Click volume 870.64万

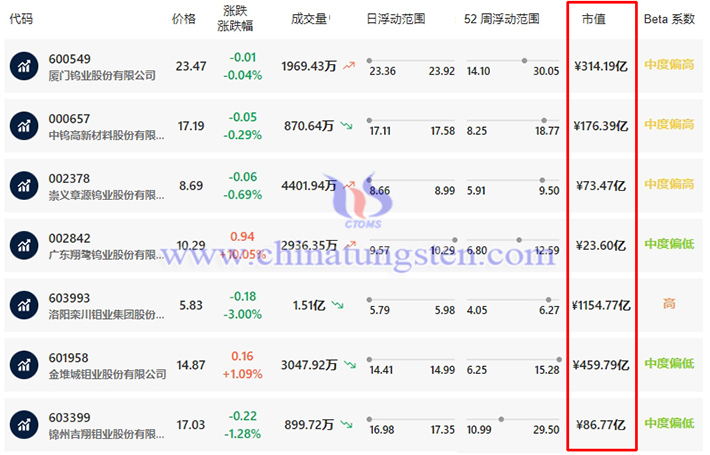point(309,126)
